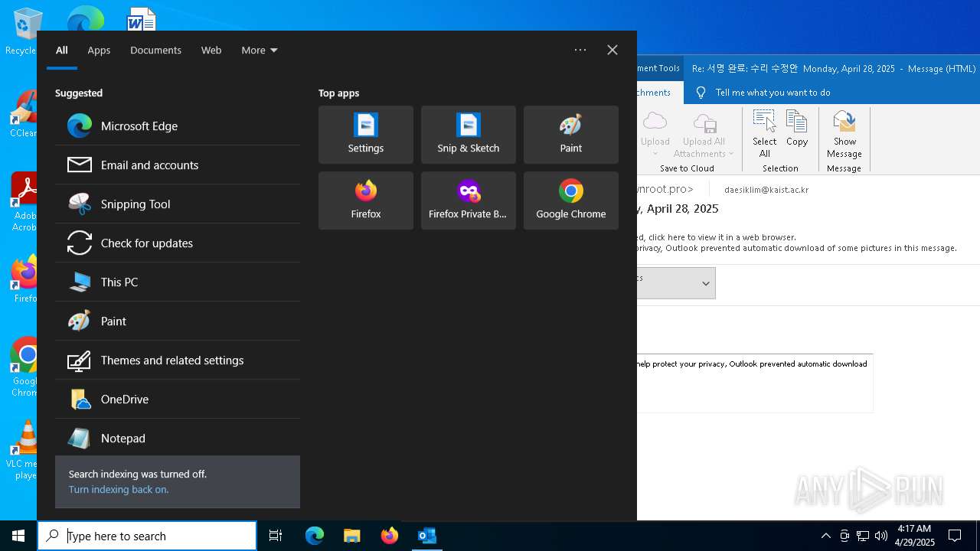
Task: Click Tell me what you want to do
Action: coord(773,93)
